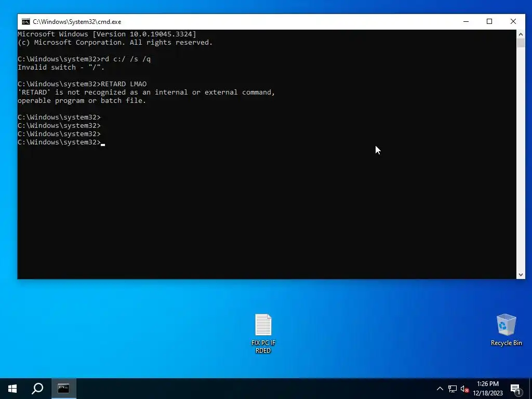Minimize the cmd.exe window

(x=466, y=21)
